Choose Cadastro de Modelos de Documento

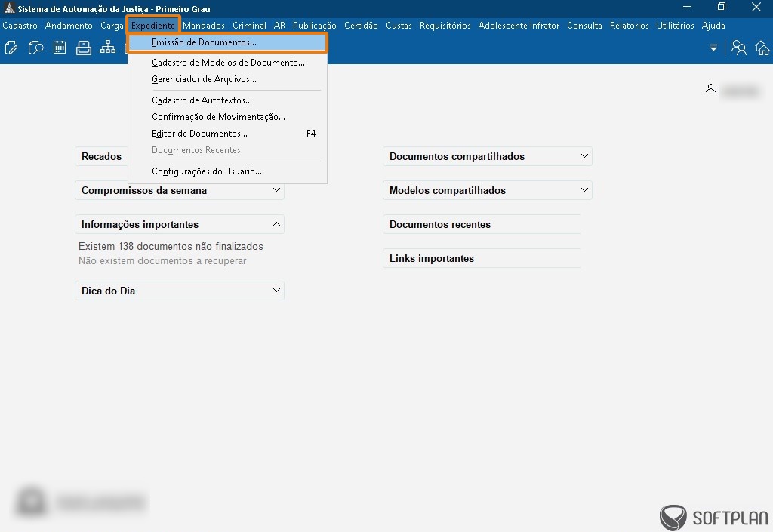[227, 63]
